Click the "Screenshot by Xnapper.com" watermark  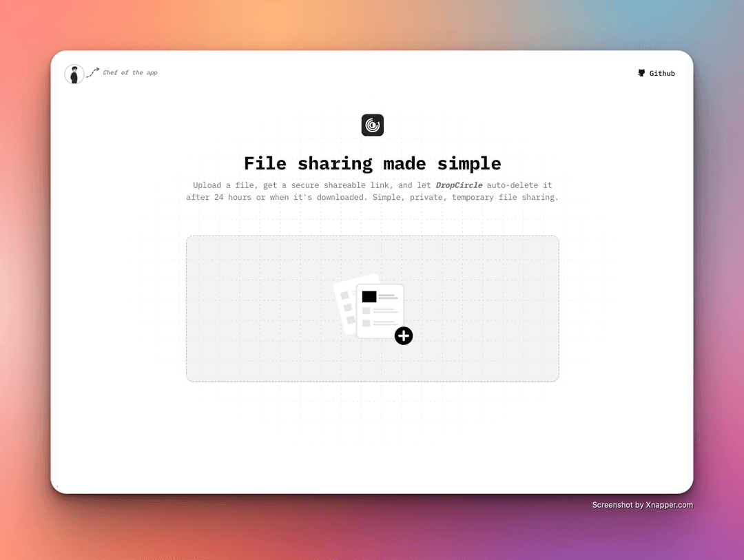tap(642, 505)
